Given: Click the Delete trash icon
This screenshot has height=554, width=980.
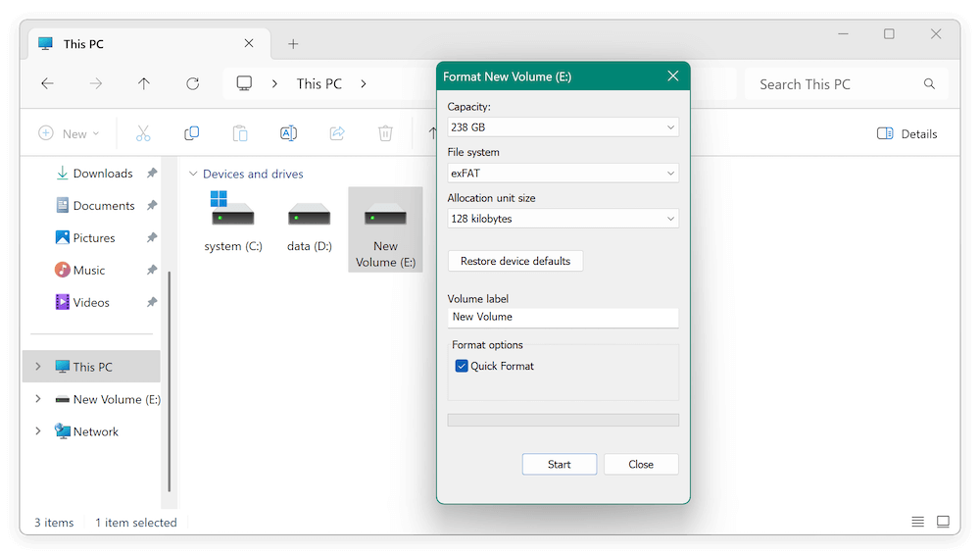Looking at the screenshot, I should (386, 133).
